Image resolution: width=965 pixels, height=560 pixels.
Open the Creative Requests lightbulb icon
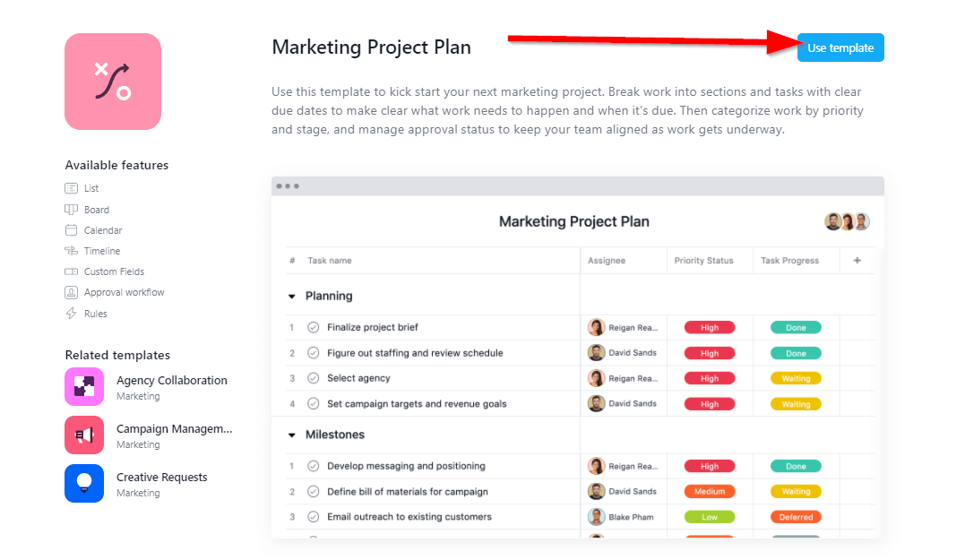(x=84, y=483)
